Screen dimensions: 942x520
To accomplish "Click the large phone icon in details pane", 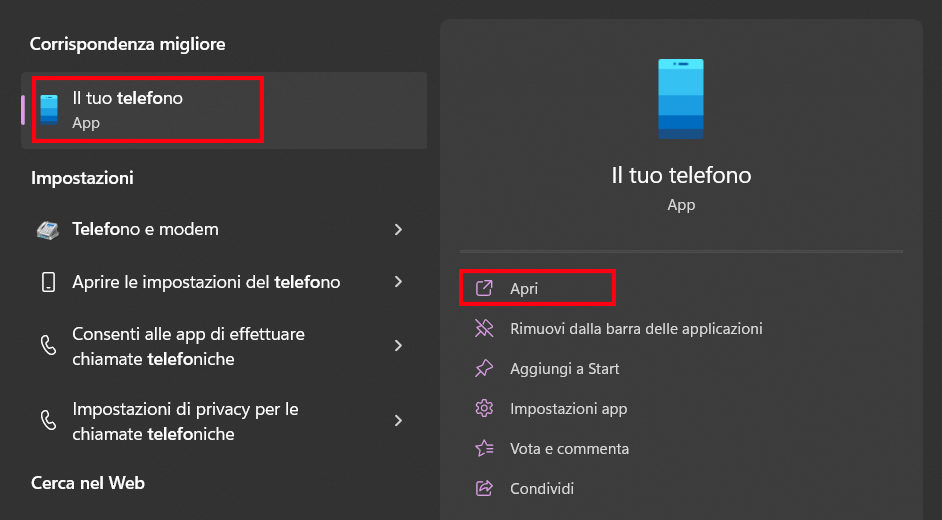I will click(681, 98).
